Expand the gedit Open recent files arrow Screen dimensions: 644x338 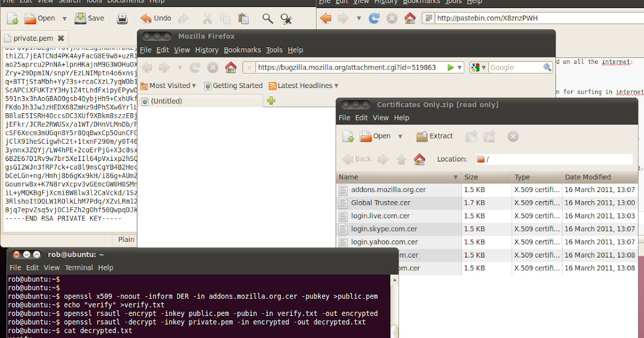[x=64, y=19]
